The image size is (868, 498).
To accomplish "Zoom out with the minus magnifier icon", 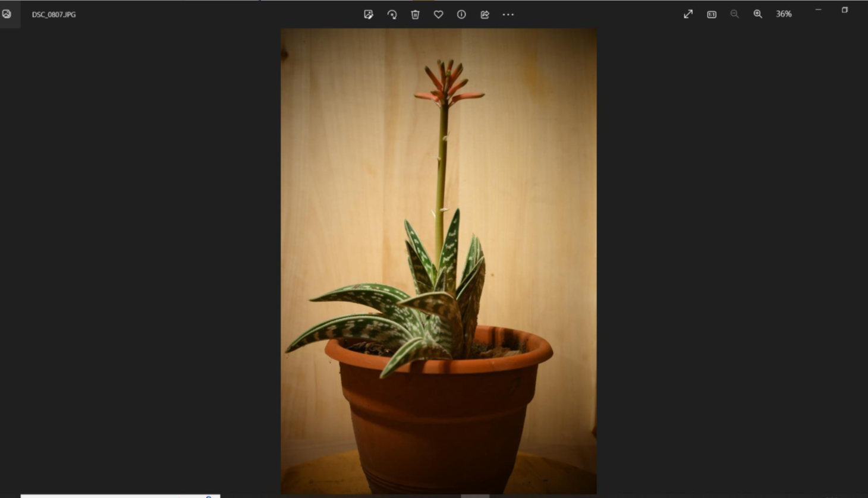I will (735, 14).
